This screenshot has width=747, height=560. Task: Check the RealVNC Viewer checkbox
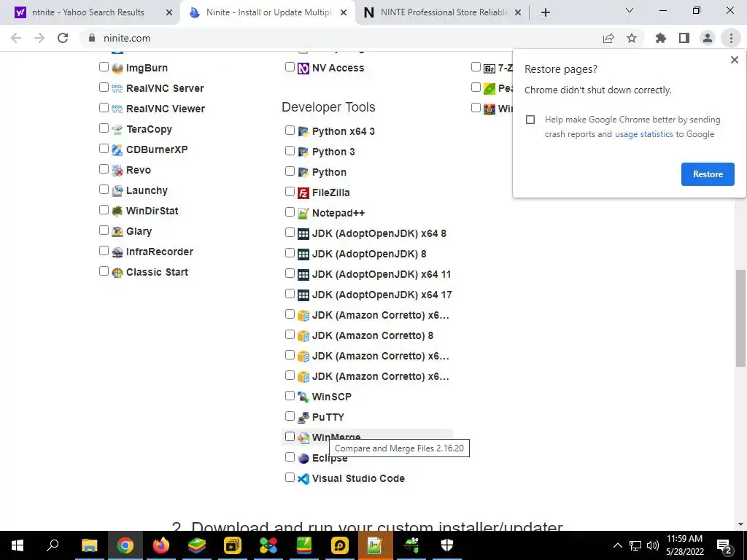[104, 108]
